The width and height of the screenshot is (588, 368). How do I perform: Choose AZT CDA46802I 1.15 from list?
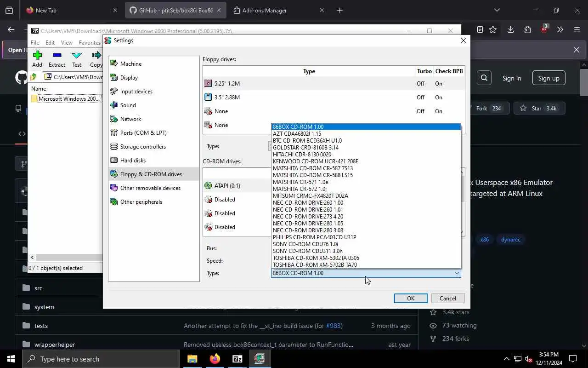click(x=366, y=133)
